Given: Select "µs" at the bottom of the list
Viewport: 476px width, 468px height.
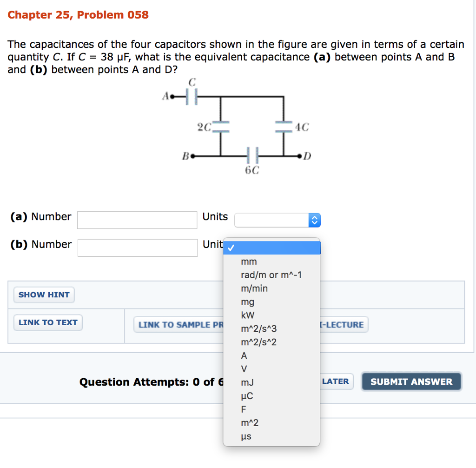Looking at the screenshot, I should [x=246, y=436].
